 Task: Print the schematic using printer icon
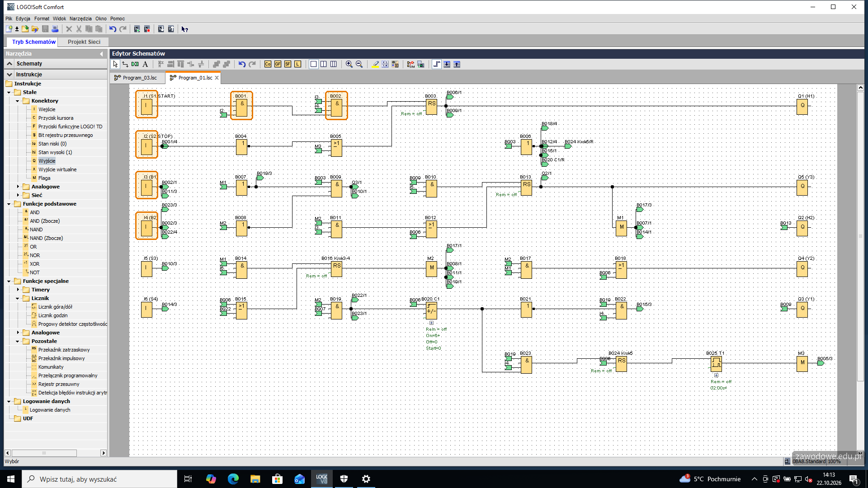tap(55, 29)
